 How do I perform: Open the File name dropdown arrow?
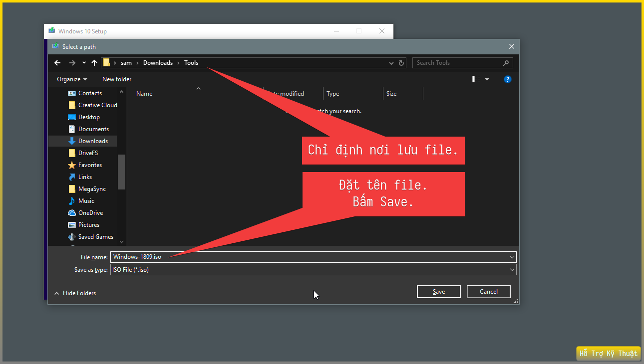click(512, 257)
